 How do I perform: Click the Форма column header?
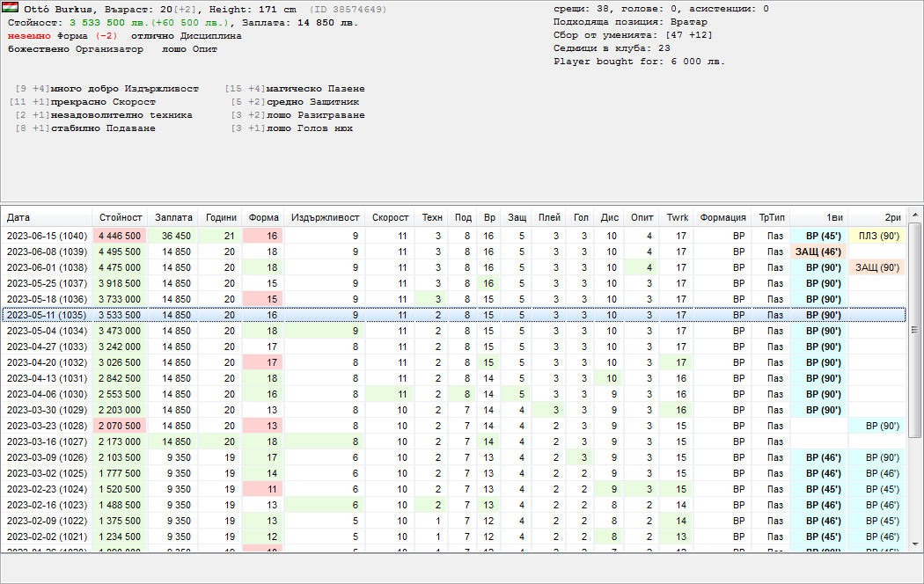264,217
